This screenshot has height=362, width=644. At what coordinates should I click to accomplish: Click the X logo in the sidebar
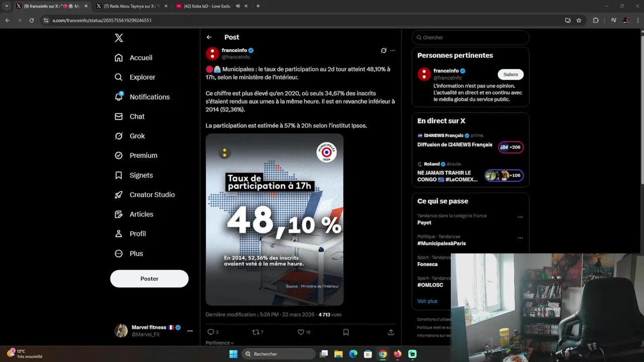119,38
